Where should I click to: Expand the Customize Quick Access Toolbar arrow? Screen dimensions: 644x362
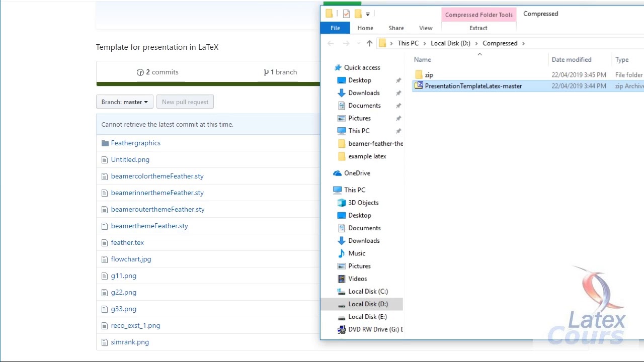(x=368, y=14)
